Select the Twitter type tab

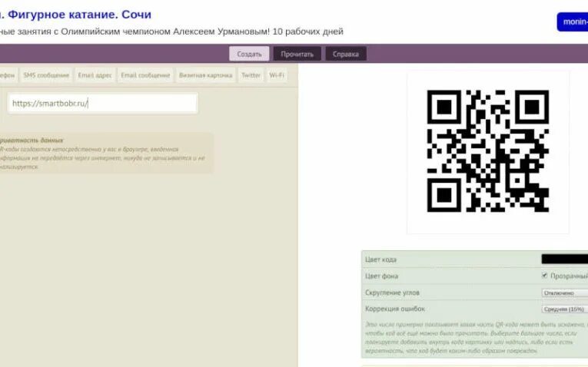[251, 75]
